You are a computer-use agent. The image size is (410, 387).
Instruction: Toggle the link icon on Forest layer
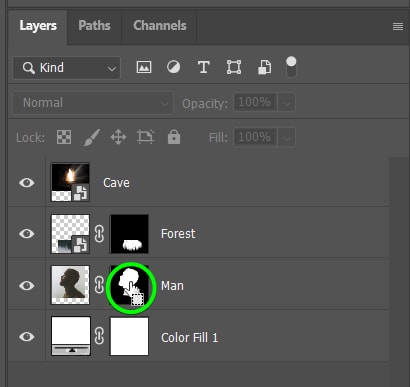point(99,234)
